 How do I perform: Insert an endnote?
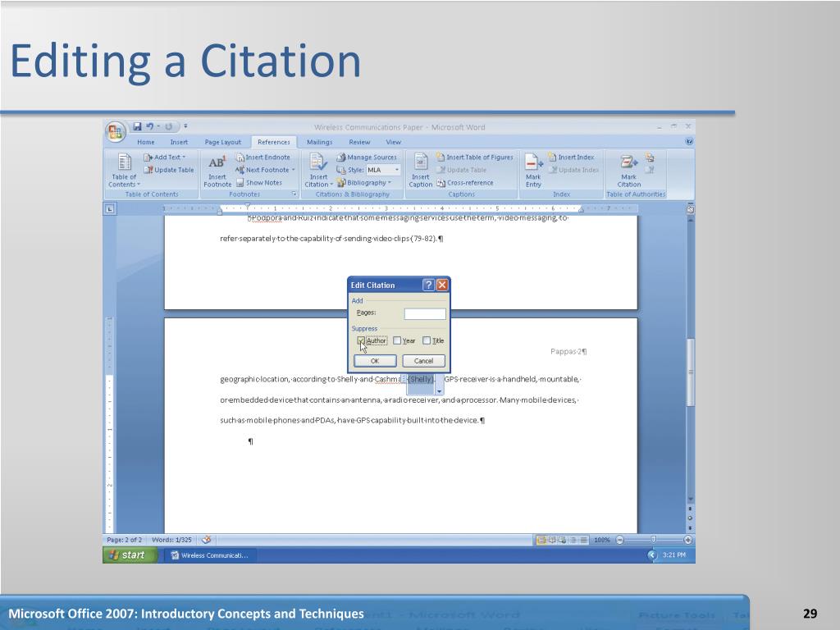pyautogui.click(x=263, y=157)
